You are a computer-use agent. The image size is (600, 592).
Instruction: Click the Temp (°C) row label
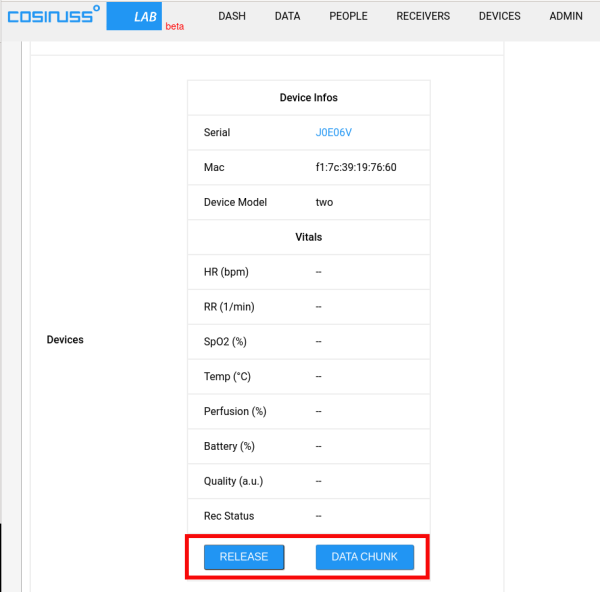[x=227, y=377]
